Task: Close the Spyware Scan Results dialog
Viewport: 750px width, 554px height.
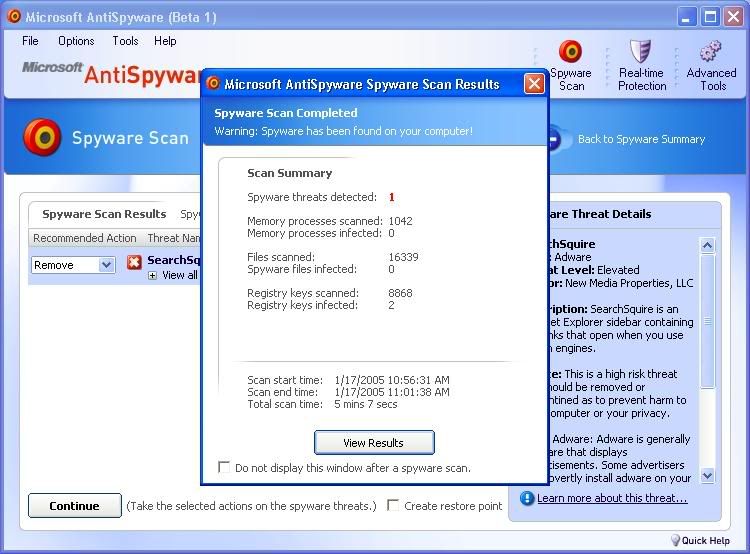Action: pyautogui.click(x=534, y=84)
